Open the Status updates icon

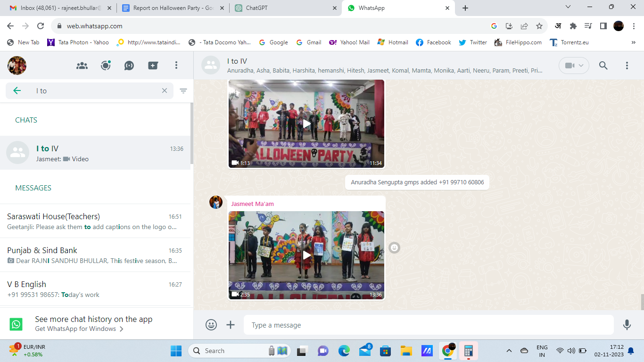(x=106, y=66)
